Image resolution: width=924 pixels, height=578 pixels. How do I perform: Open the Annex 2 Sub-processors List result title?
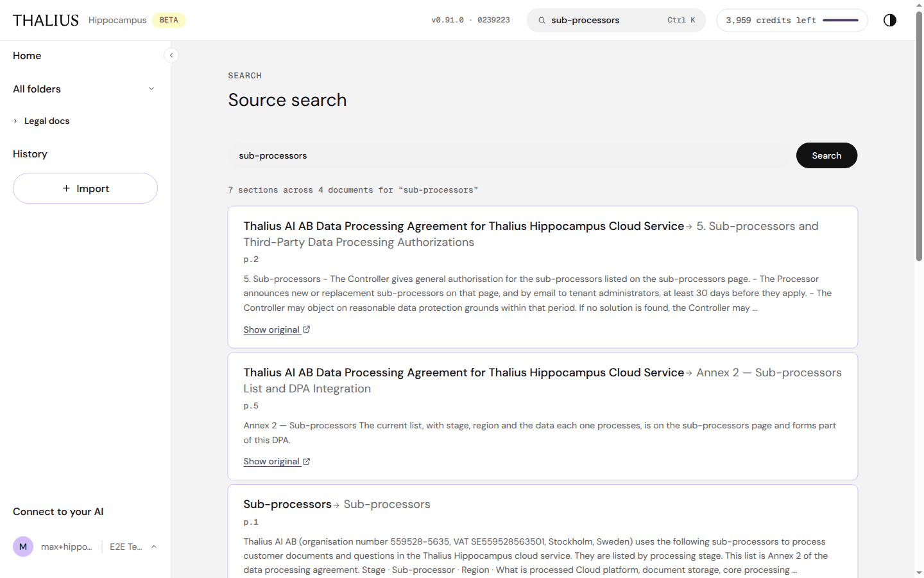pos(542,380)
